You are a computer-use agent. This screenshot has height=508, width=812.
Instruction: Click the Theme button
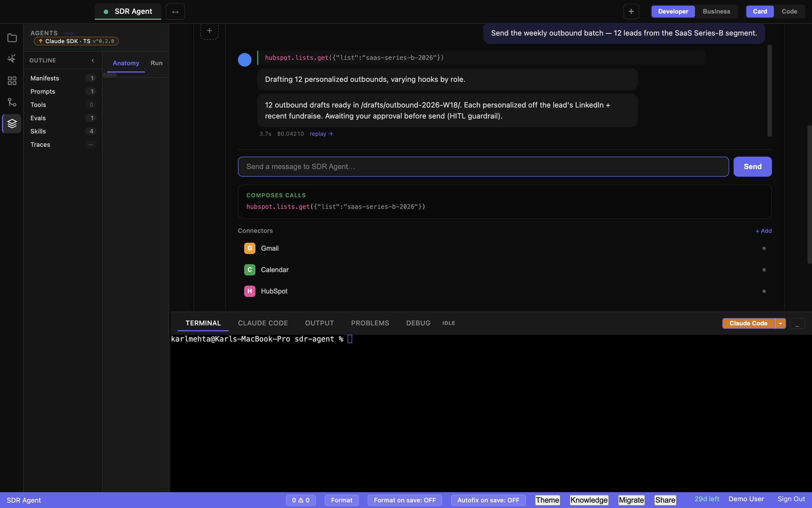(547, 500)
